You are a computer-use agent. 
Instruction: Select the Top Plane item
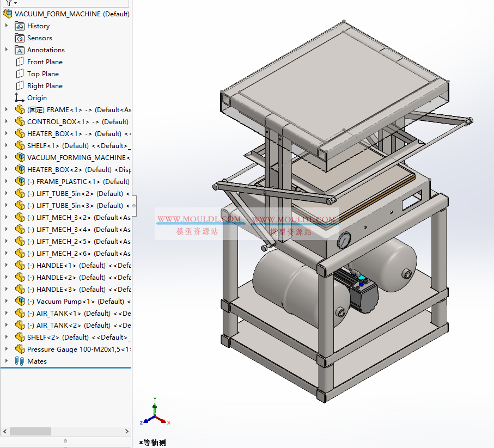click(x=43, y=74)
